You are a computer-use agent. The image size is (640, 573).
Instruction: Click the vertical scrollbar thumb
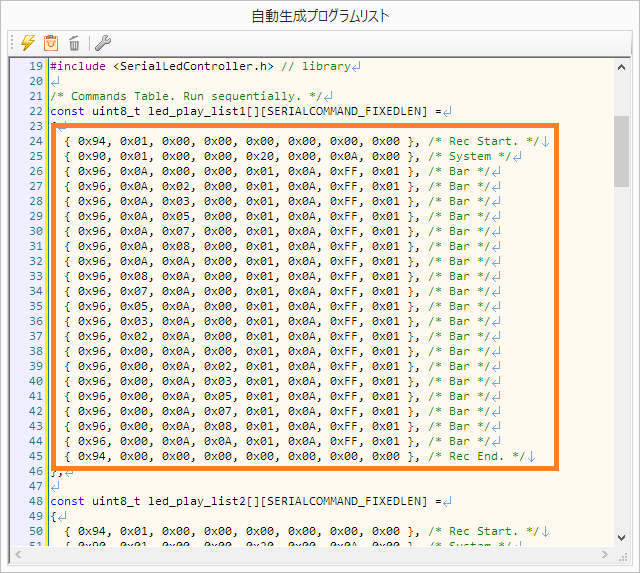(x=621, y=151)
